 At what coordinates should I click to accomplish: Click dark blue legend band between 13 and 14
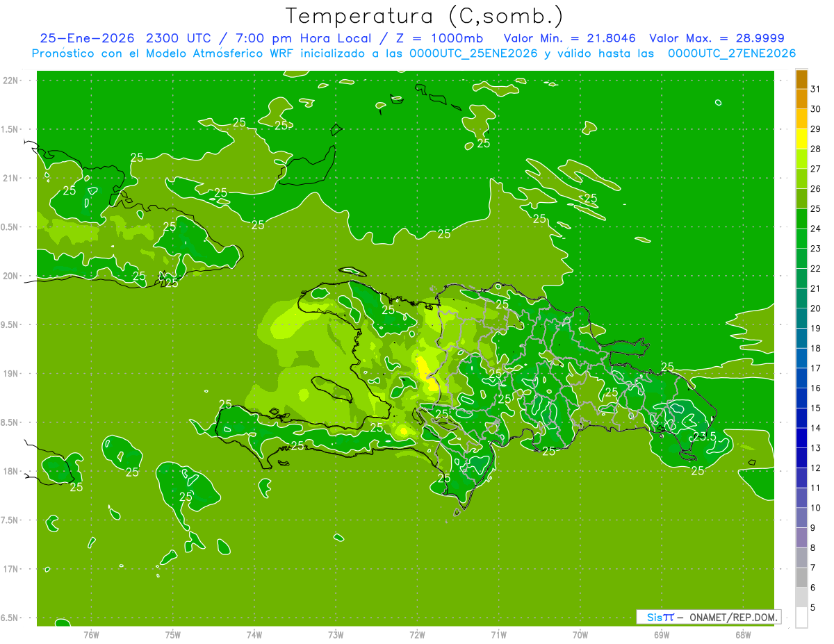click(802, 438)
